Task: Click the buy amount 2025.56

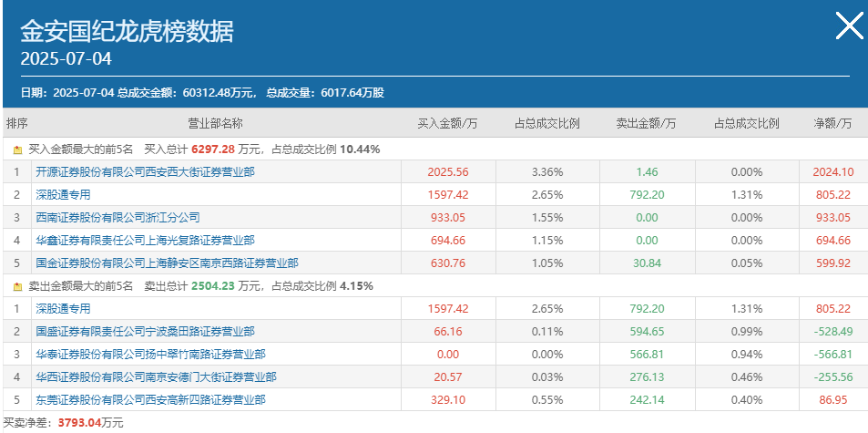Action: point(448,172)
